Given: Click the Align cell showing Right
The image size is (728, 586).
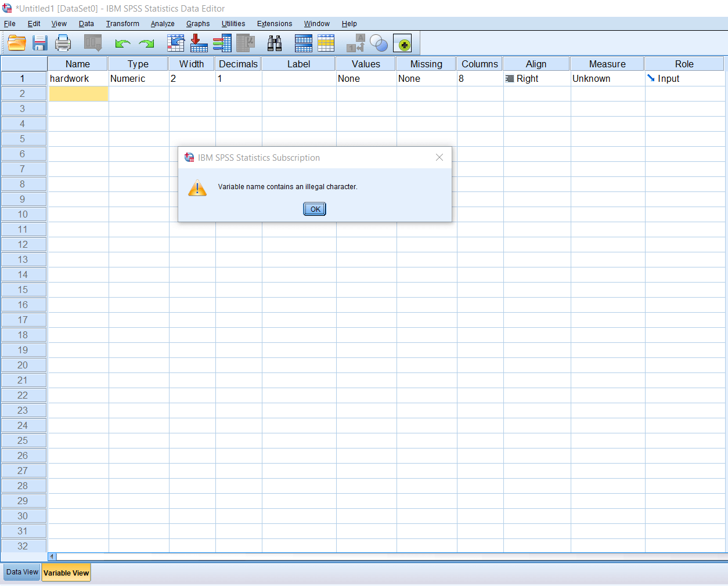Looking at the screenshot, I should tap(535, 78).
